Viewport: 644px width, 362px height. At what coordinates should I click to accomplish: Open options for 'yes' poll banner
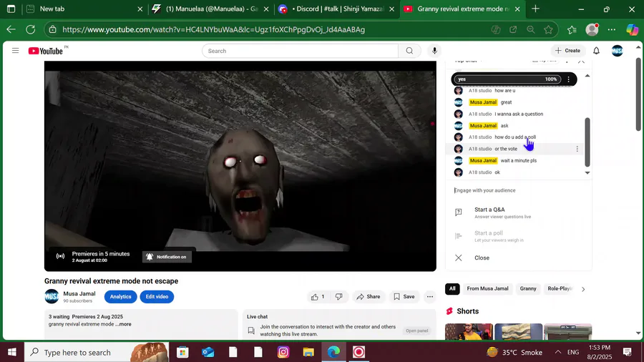(x=568, y=79)
